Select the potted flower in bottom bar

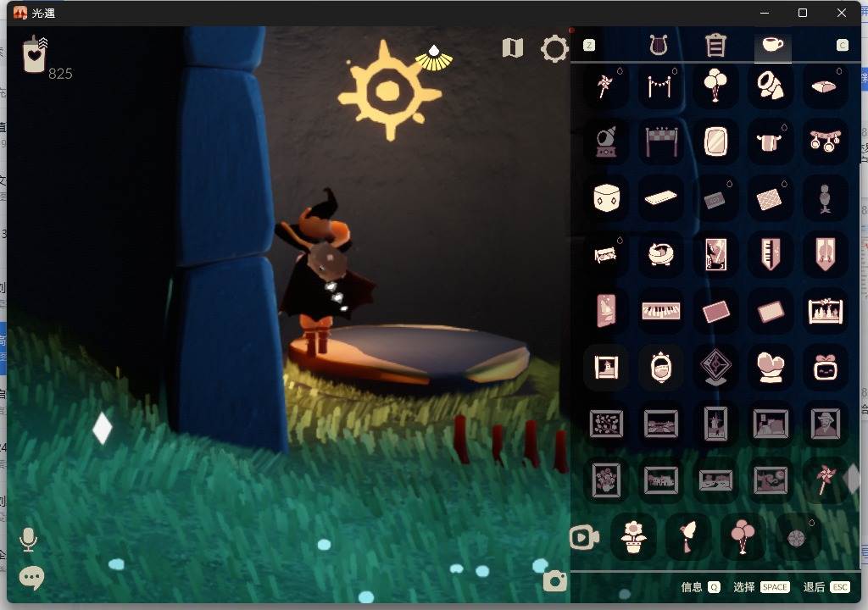pyautogui.click(x=633, y=537)
